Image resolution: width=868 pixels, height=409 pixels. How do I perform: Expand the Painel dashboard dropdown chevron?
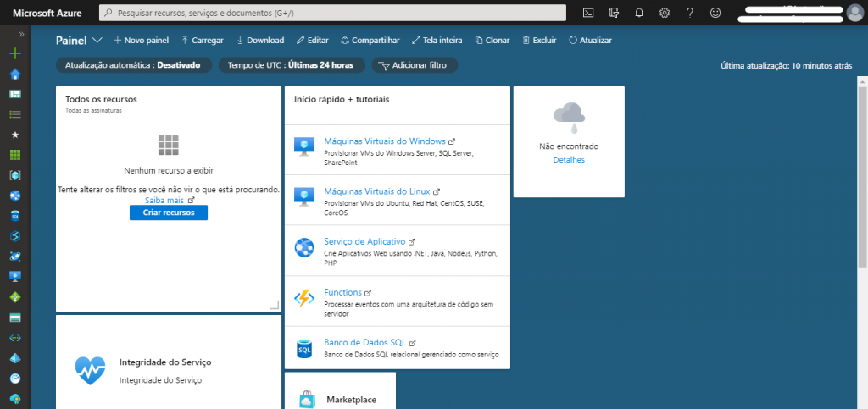pos(97,40)
